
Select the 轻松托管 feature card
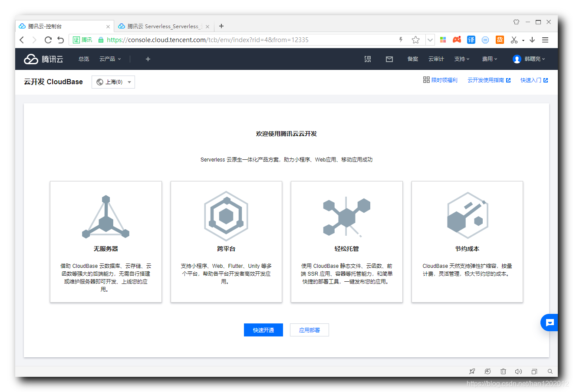[347, 242]
